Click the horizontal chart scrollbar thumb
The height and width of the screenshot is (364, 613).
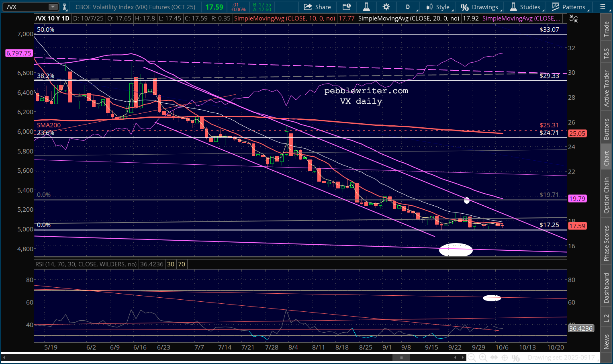[401, 358]
